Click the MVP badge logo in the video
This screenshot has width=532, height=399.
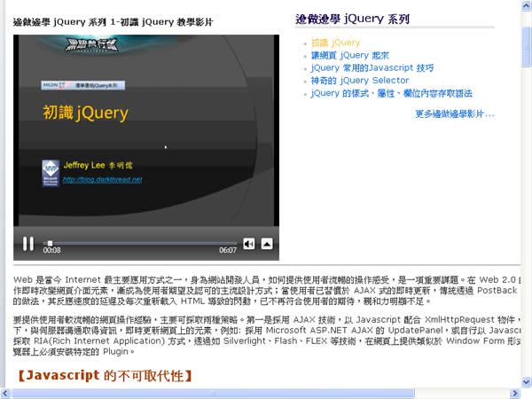(x=50, y=171)
